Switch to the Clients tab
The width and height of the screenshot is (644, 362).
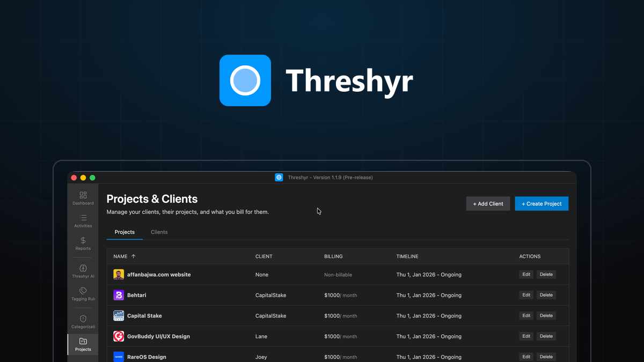click(159, 232)
